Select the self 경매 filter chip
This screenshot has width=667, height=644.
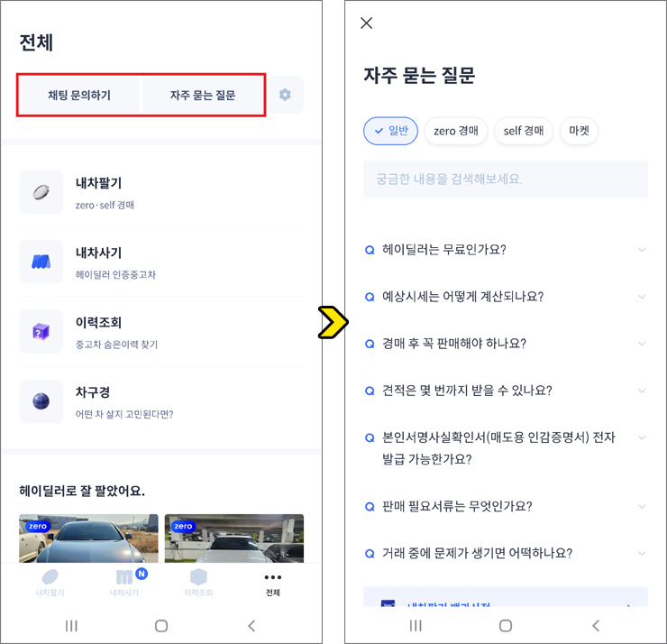point(524,131)
